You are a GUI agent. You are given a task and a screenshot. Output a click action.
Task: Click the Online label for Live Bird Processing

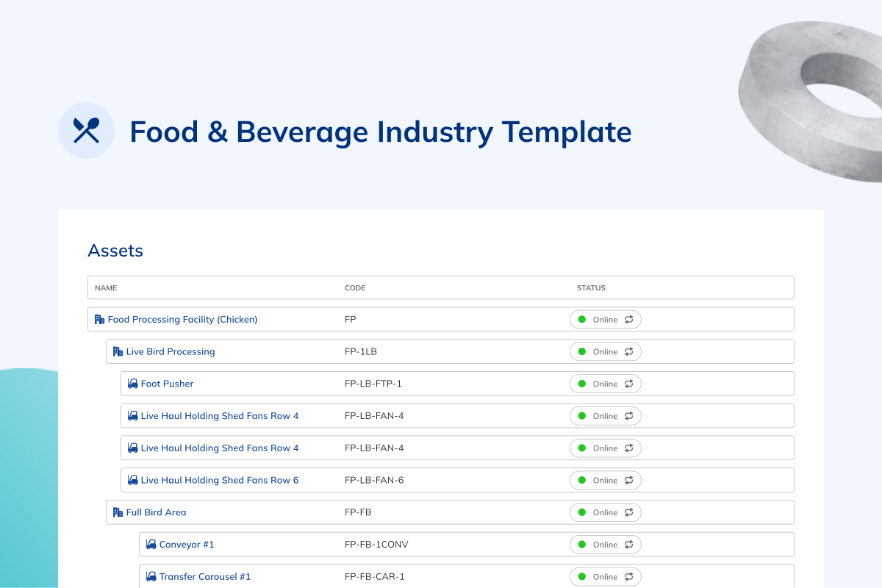click(x=606, y=352)
